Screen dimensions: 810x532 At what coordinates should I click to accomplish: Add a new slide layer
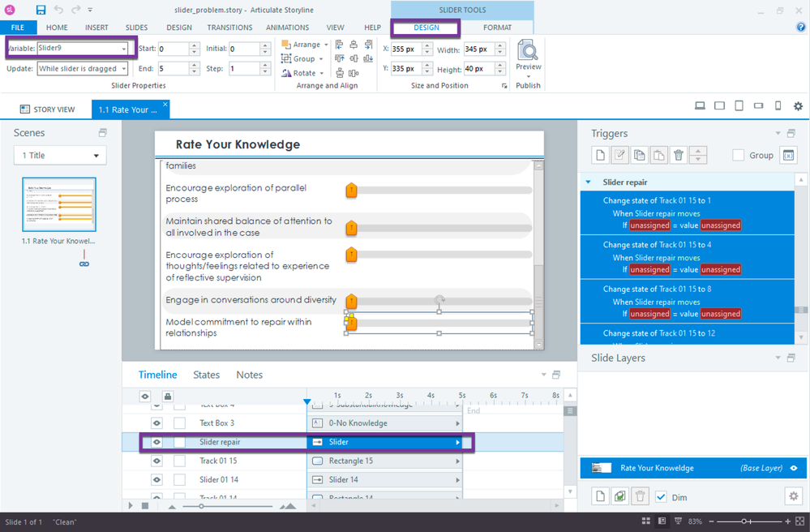(600, 496)
